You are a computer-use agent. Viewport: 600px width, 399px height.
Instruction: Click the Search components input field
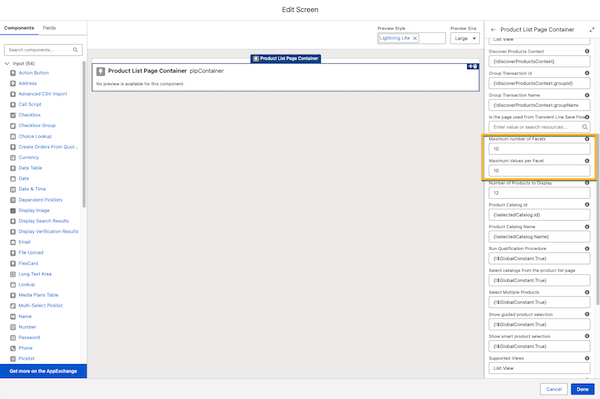[43, 50]
